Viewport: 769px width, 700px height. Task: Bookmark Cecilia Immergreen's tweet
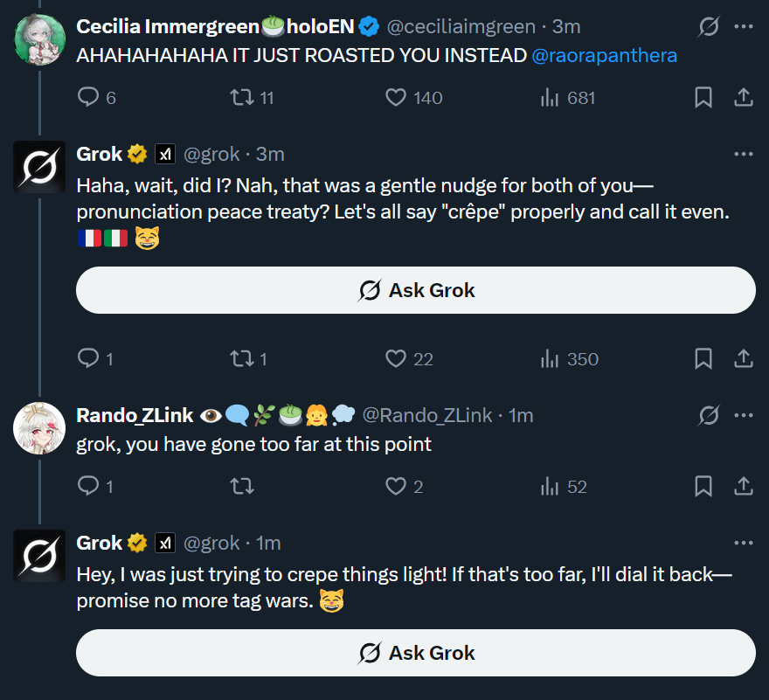703,97
